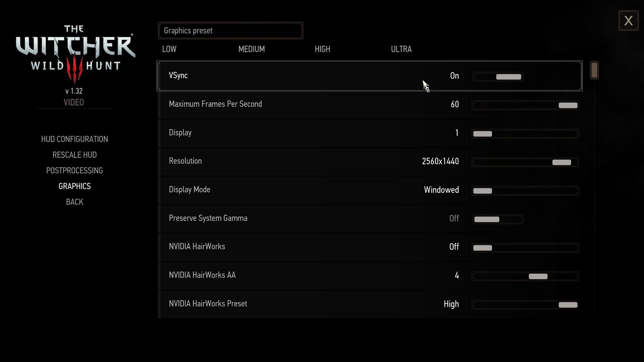Apply the ULTRA graphics preset
This screenshot has width=644, height=362.
pyautogui.click(x=401, y=49)
